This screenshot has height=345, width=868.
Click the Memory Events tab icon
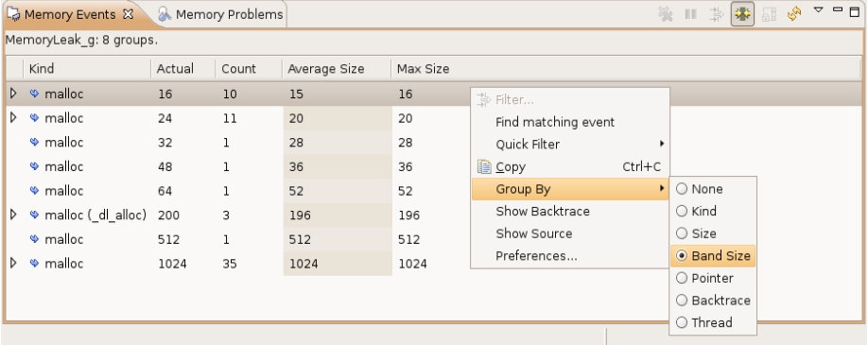pyautogui.click(x=12, y=14)
